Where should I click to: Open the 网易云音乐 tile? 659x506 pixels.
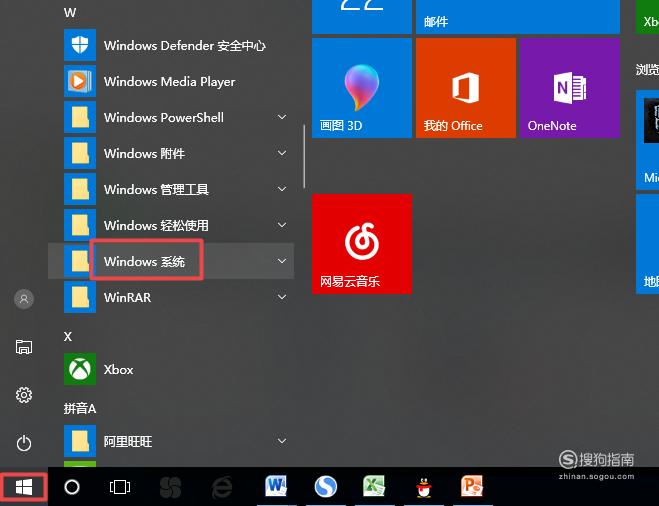click(x=362, y=244)
